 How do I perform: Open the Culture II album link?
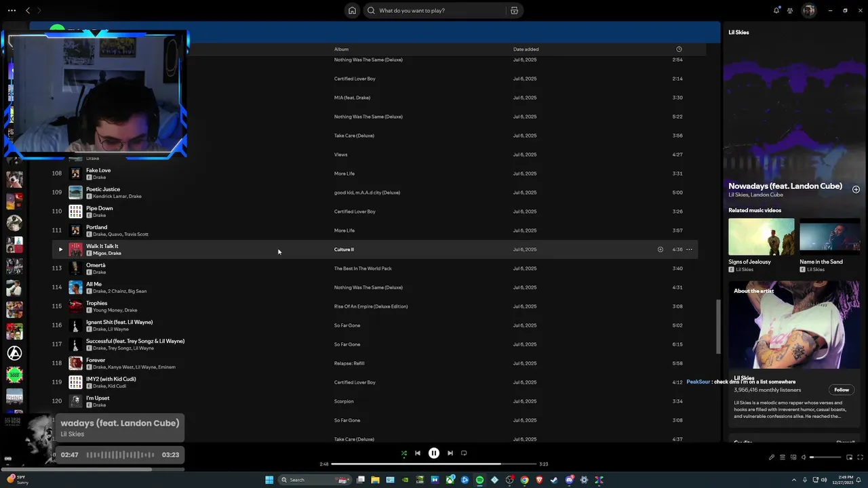pyautogui.click(x=344, y=249)
